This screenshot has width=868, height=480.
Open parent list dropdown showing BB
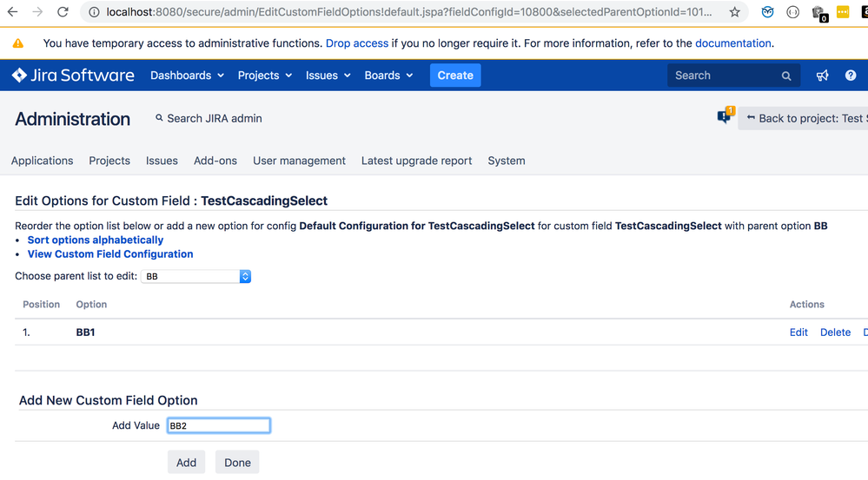pos(196,276)
